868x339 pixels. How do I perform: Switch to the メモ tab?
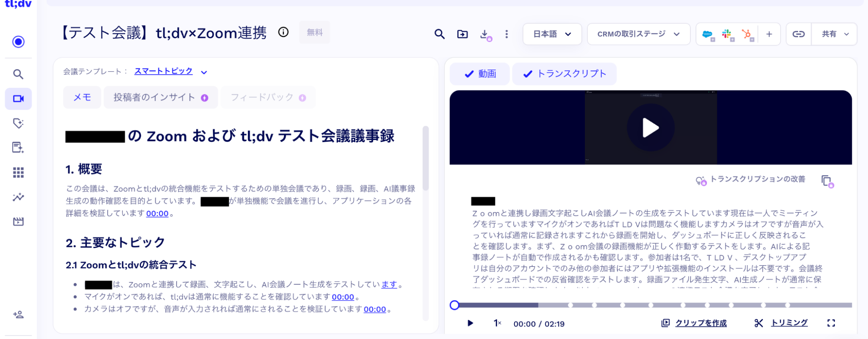82,97
